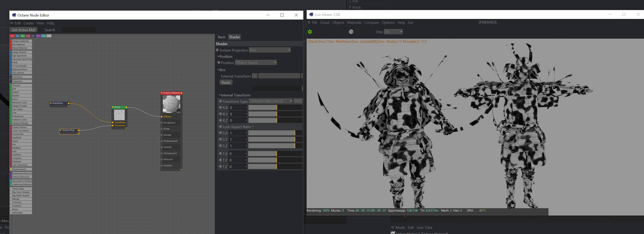The image size is (644, 234).
Task: Click the Live Viewer grip icon beside File
Action: (x=309, y=23)
